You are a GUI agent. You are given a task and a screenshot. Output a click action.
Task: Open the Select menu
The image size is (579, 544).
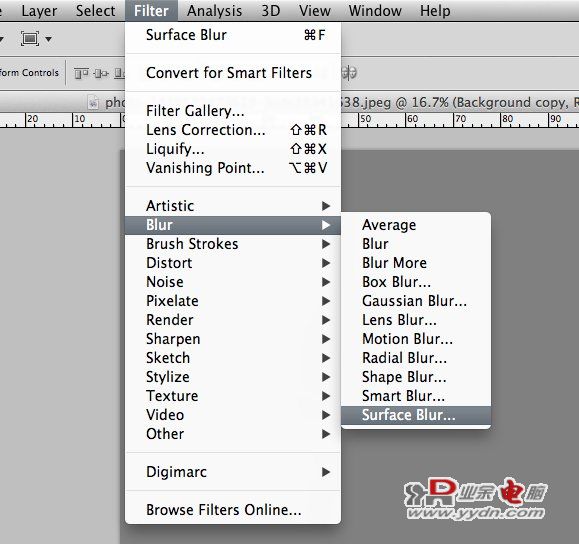point(96,11)
